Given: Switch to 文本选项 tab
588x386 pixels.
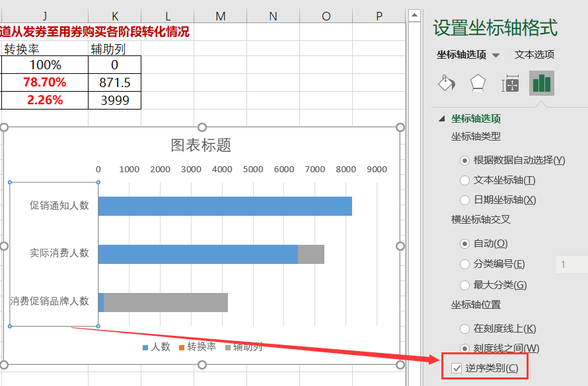Looking at the screenshot, I should pyautogui.click(x=534, y=55).
